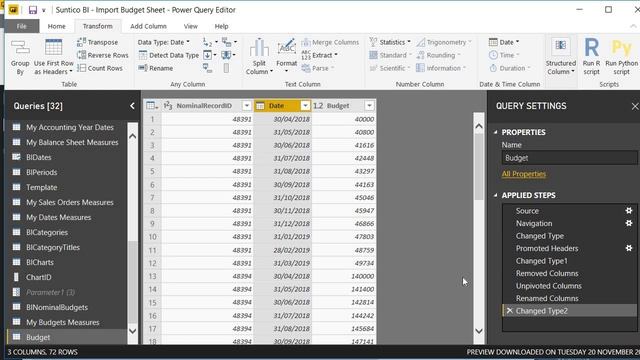
Task: Open the Extract text tool
Action: pyautogui.click(x=320, y=55)
